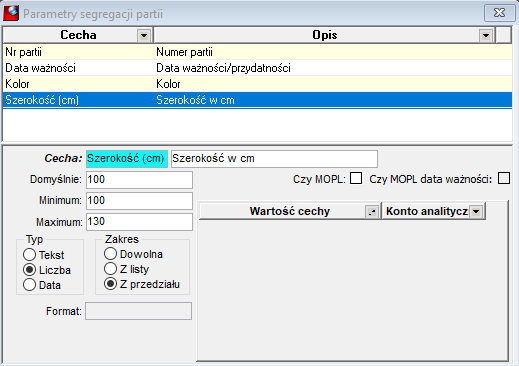Select the Nr partii row
The width and height of the screenshot is (519, 366).
coord(257,52)
